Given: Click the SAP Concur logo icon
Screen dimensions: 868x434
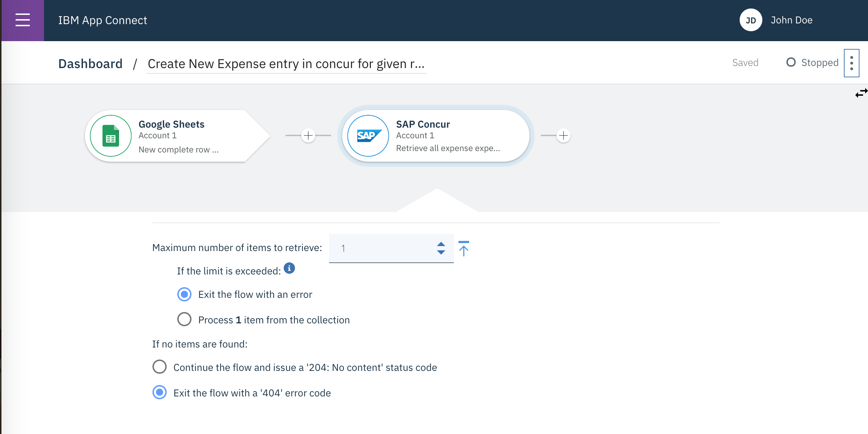Looking at the screenshot, I should click(x=368, y=136).
